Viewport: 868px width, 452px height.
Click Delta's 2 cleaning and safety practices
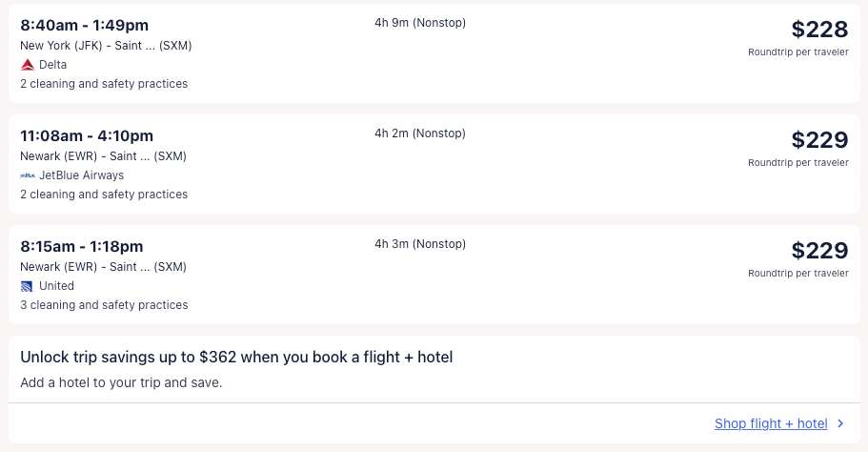pos(104,84)
